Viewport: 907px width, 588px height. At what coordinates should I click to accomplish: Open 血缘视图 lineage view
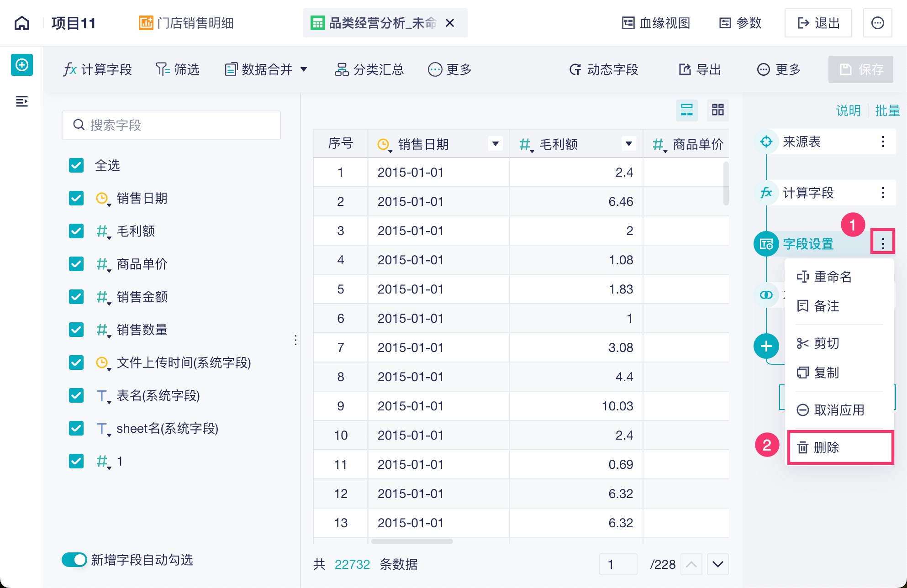[656, 23]
